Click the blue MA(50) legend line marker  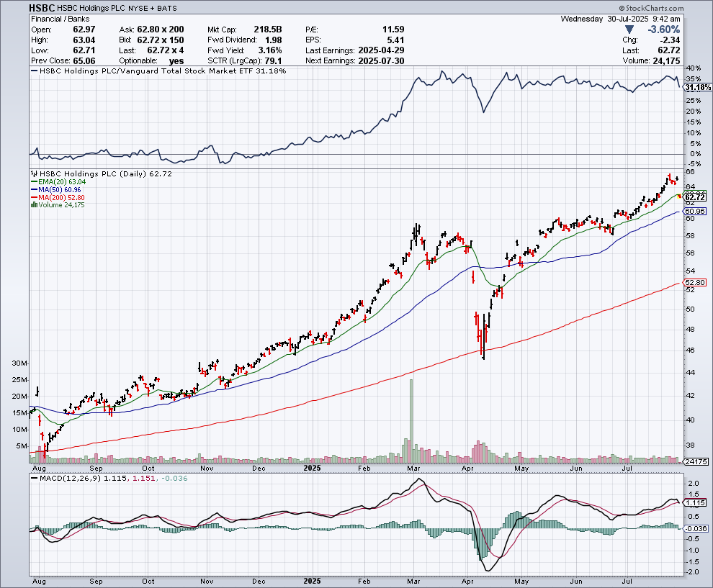34,189
